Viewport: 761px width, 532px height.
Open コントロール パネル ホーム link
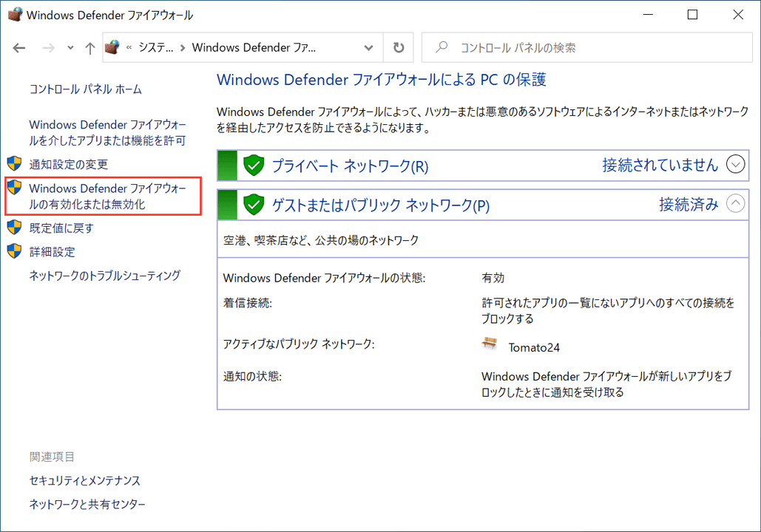pyautogui.click(x=86, y=89)
